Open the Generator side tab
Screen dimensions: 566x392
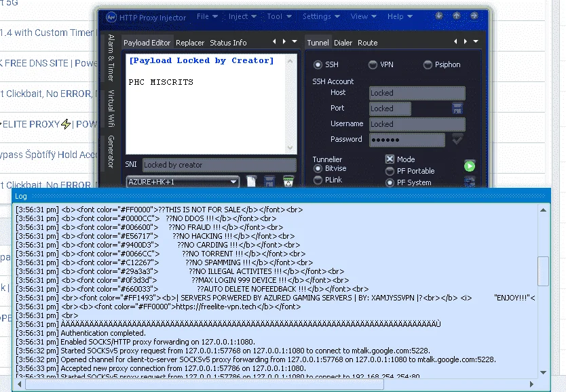(111, 151)
